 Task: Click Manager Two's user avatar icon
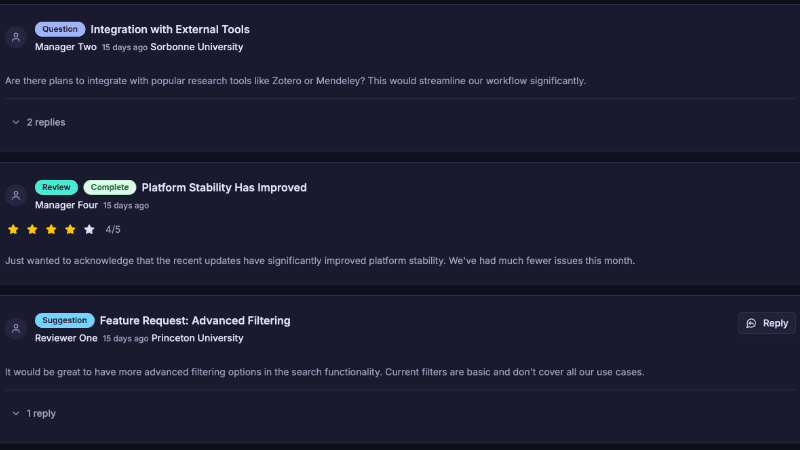pos(16,37)
